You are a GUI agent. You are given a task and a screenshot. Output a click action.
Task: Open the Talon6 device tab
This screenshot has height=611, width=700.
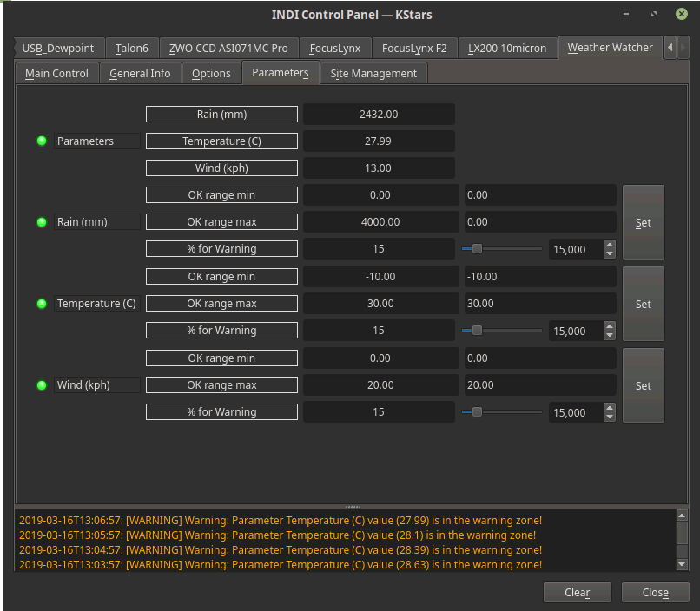pos(132,48)
